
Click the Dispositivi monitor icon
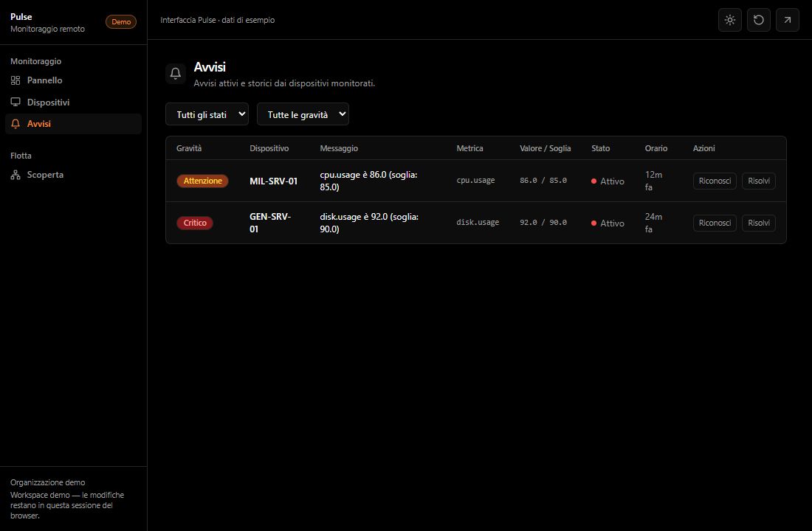click(x=16, y=102)
